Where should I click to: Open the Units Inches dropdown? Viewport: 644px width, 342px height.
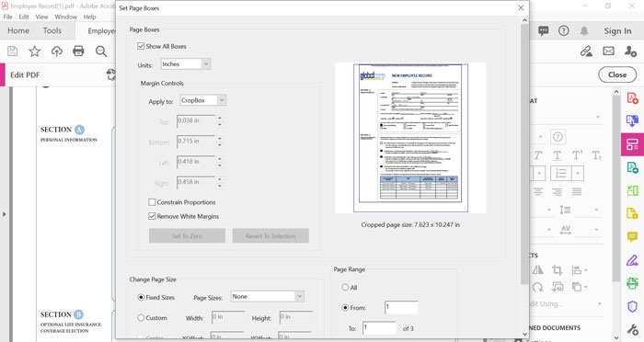click(186, 64)
